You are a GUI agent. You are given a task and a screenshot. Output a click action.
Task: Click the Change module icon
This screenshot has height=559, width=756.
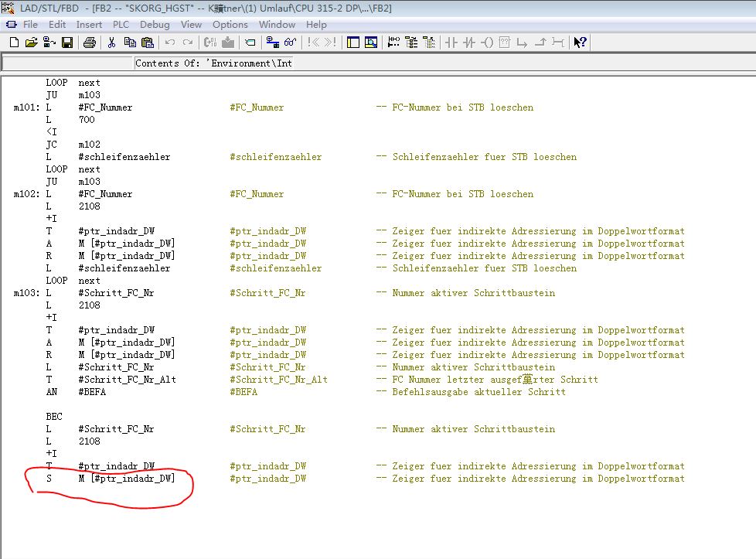point(209,43)
